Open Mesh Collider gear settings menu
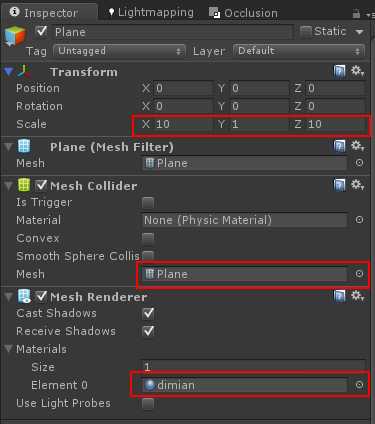 (358, 185)
